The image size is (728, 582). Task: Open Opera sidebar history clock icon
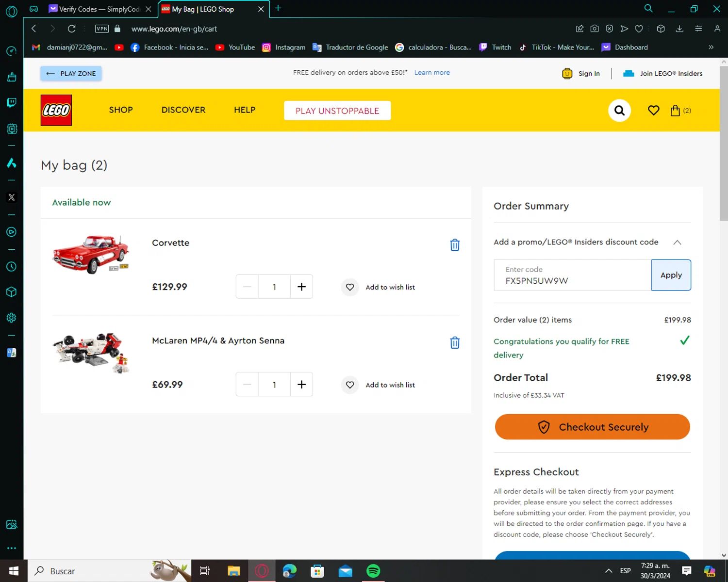(x=12, y=267)
